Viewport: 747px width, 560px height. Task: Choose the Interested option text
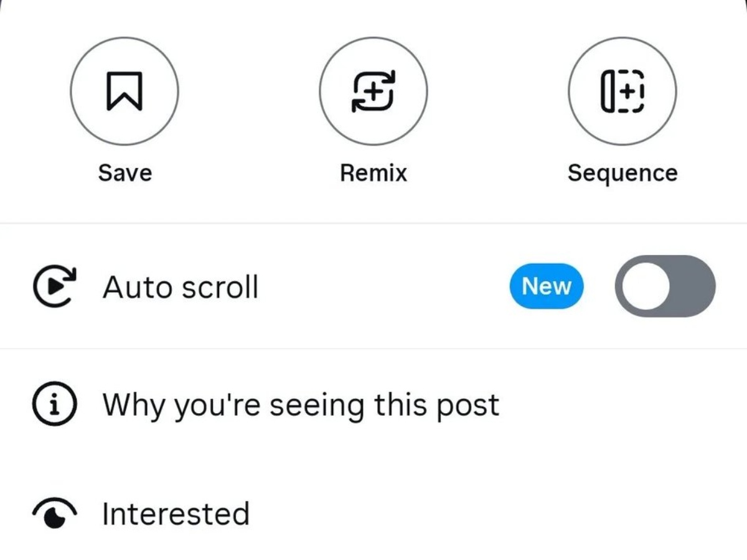(176, 514)
